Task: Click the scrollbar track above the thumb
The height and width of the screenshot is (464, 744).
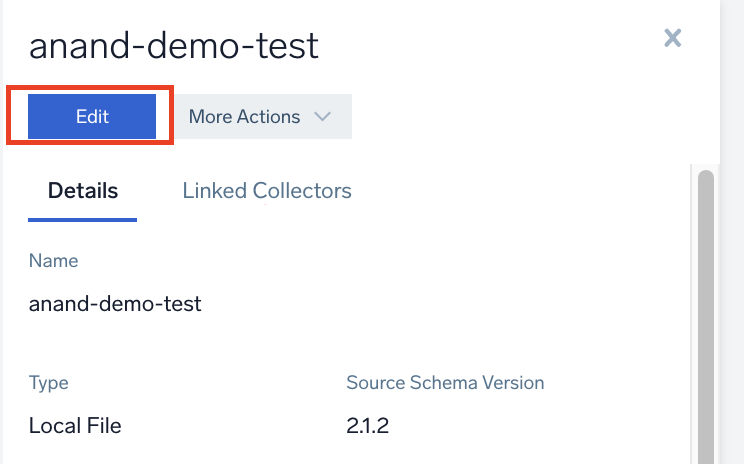Action: [705, 167]
